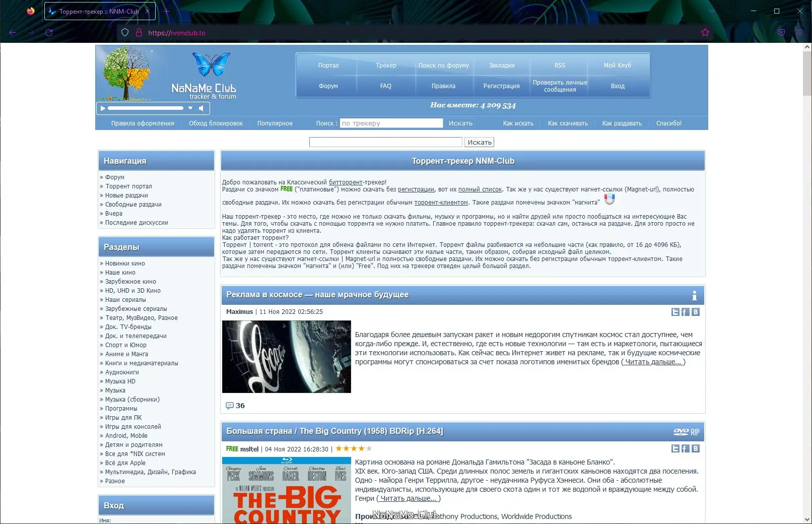Image resolution: width=812 pixels, height=524 pixels.
Task: Click the page vertical scrollbar thumb
Action: tap(807, 74)
